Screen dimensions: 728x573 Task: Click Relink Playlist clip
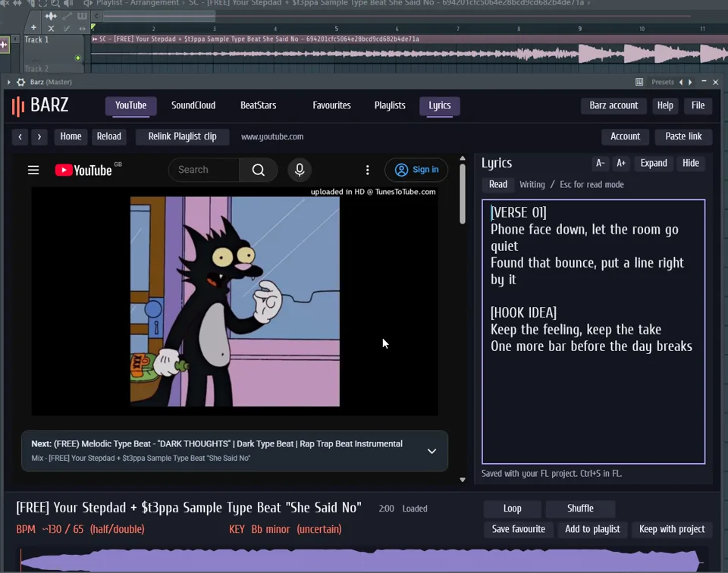tap(183, 137)
